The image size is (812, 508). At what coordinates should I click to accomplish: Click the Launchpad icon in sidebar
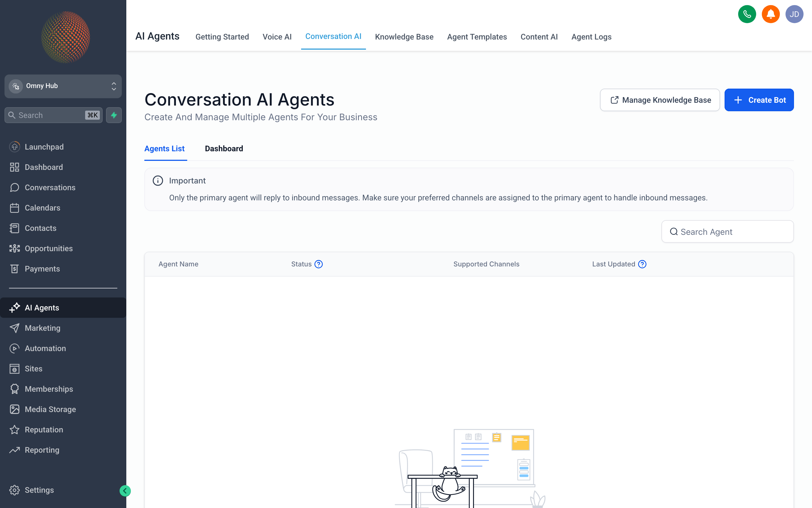pos(14,147)
